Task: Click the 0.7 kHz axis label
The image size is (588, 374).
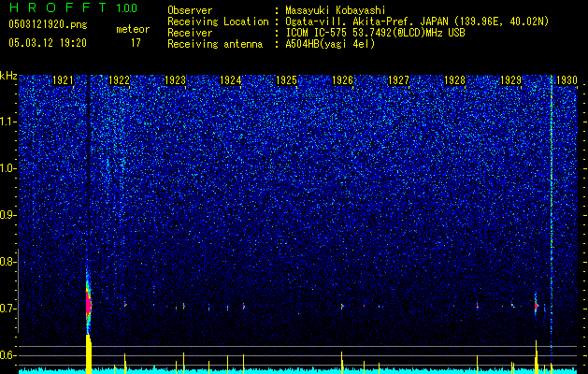Action: click(x=8, y=309)
